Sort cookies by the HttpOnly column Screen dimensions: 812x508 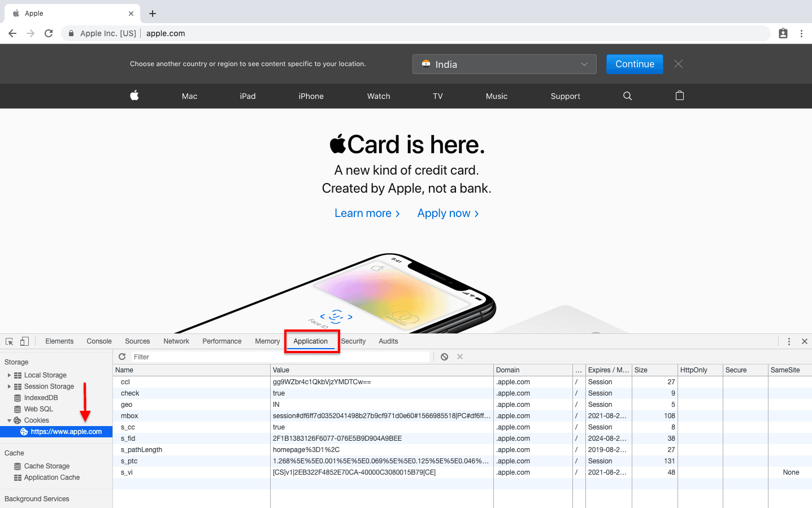click(700, 370)
